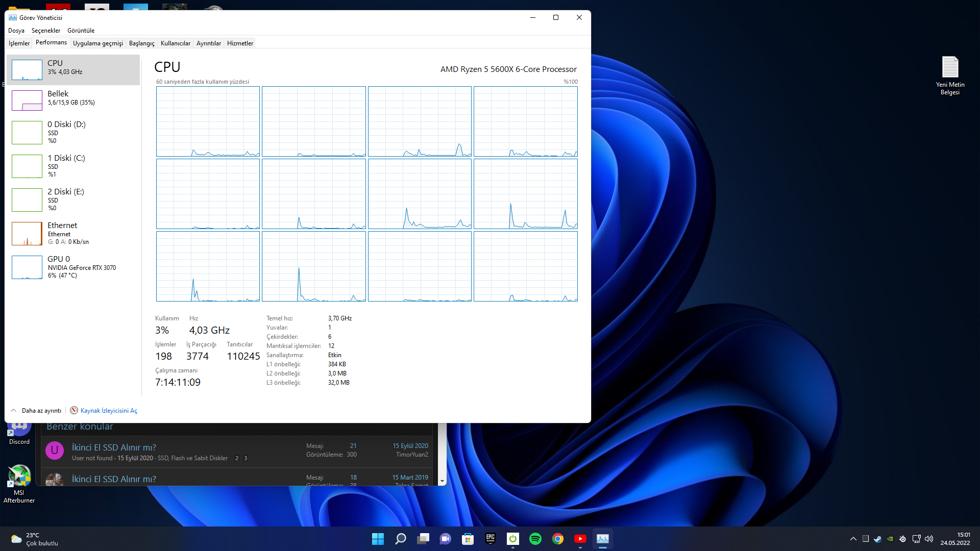Show hidden system tray icons chevron

click(x=853, y=539)
